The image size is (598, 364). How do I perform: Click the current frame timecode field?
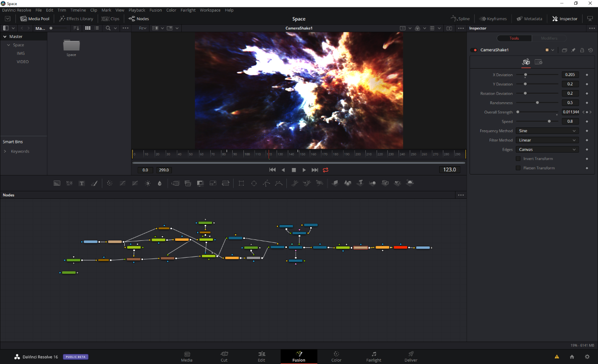(x=449, y=170)
